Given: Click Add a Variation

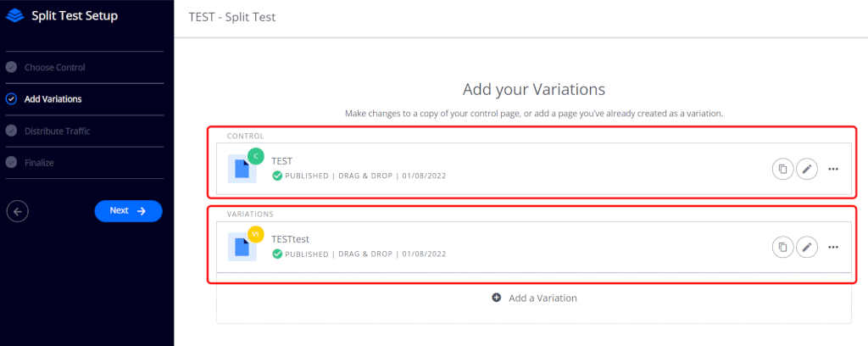Looking at the screenshot, I should click(535, 298).
